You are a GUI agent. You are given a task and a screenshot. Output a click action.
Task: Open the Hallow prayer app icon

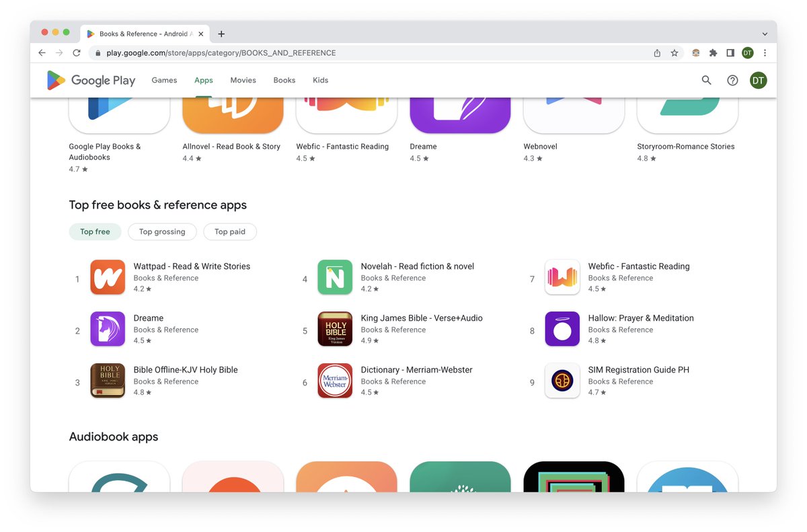[562, 329]
